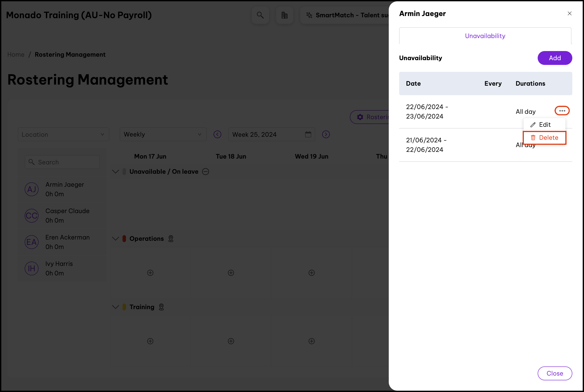Viewport: 584px width, 392px height.
Task: Click minus icon beside Unavailable / On leave
Action: [x=206, y=172]
